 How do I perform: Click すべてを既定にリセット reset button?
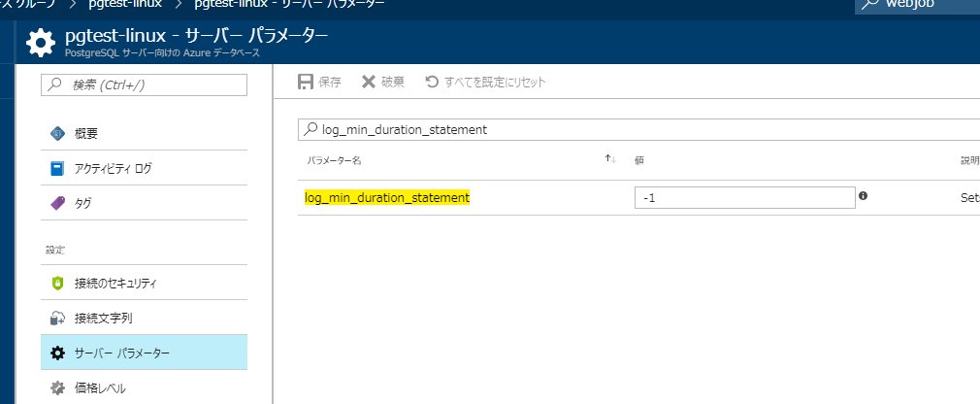click(485, 82)
